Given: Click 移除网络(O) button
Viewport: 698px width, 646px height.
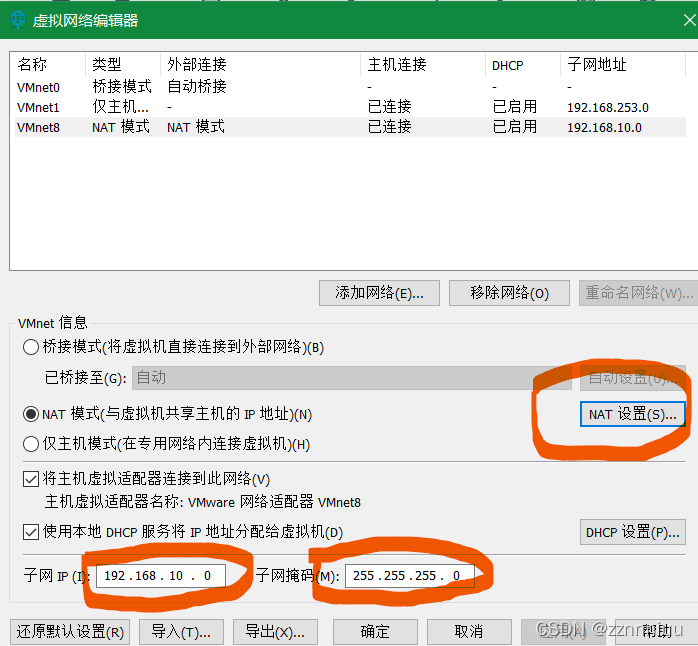Looking at the screenshot, I should point(509,293).
